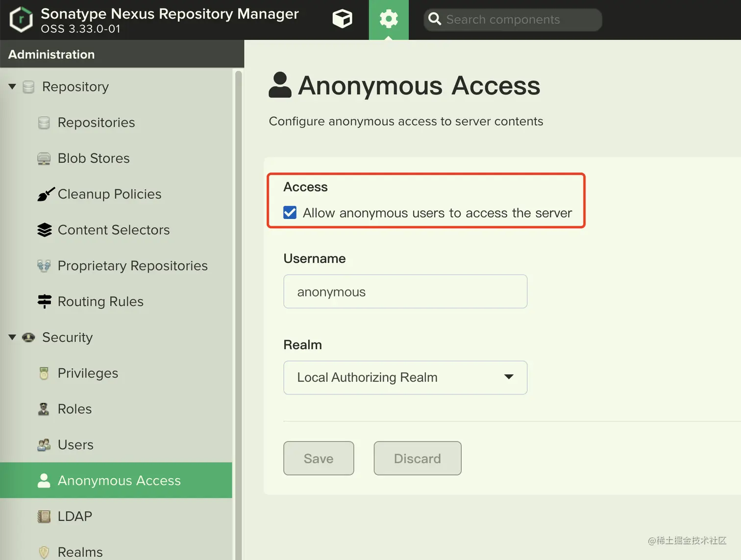Click the Administration gear icon in header
The image size is (741, 560).
pos(389,19)
